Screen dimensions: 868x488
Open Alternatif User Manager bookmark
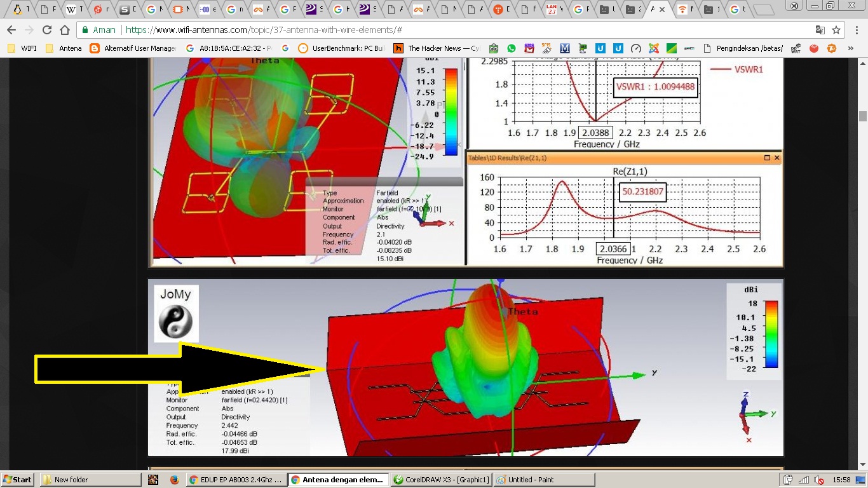[133, 48]
